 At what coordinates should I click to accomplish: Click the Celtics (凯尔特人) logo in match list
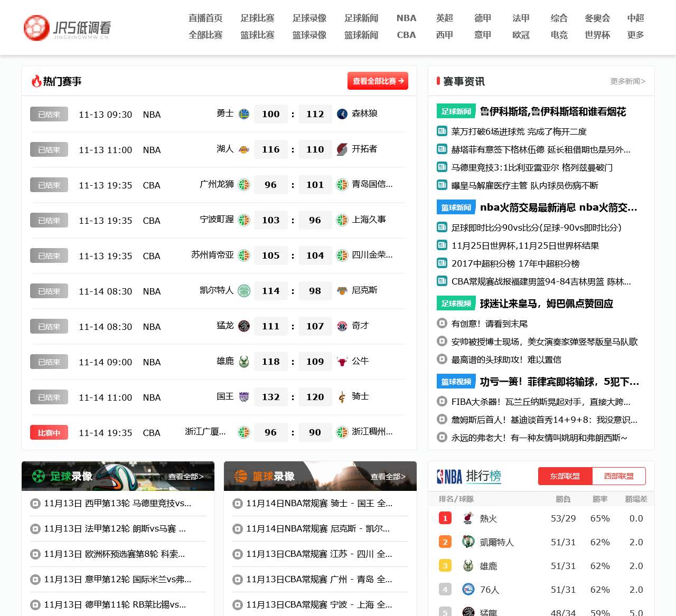(x=244, y=291)
